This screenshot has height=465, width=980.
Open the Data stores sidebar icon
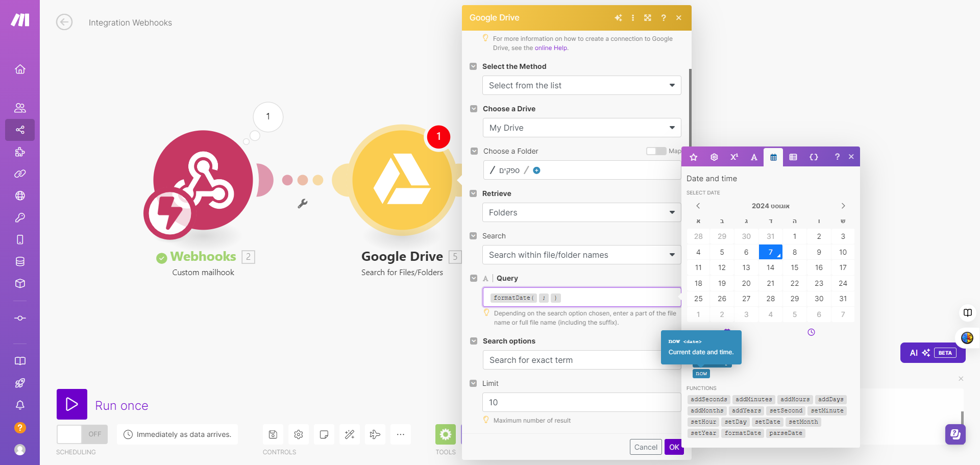click(x=20, y=262)
